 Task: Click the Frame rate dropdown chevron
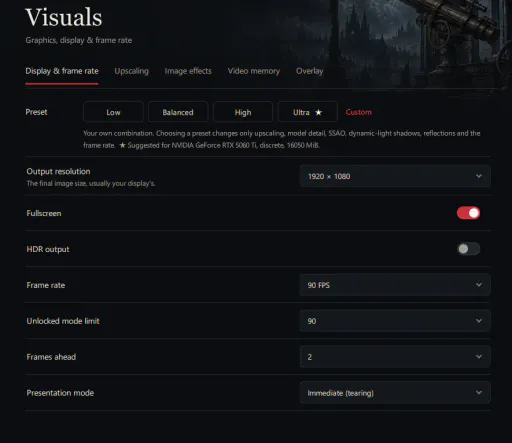(479, 285)
